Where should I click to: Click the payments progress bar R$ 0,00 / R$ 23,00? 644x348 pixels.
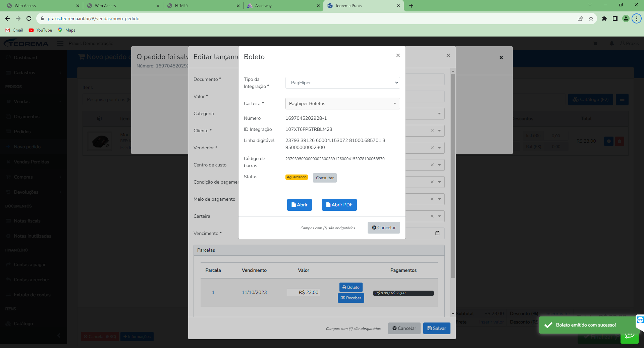[403, 293]
